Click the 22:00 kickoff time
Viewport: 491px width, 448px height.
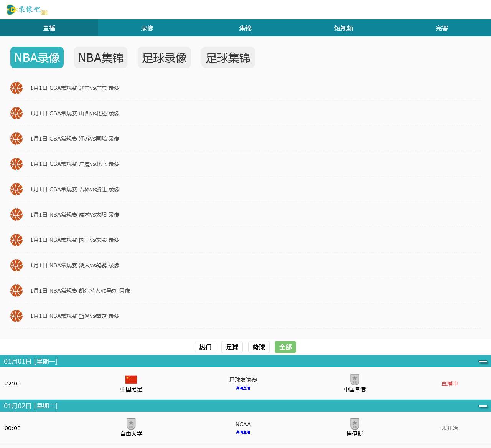tap(13, 384)
